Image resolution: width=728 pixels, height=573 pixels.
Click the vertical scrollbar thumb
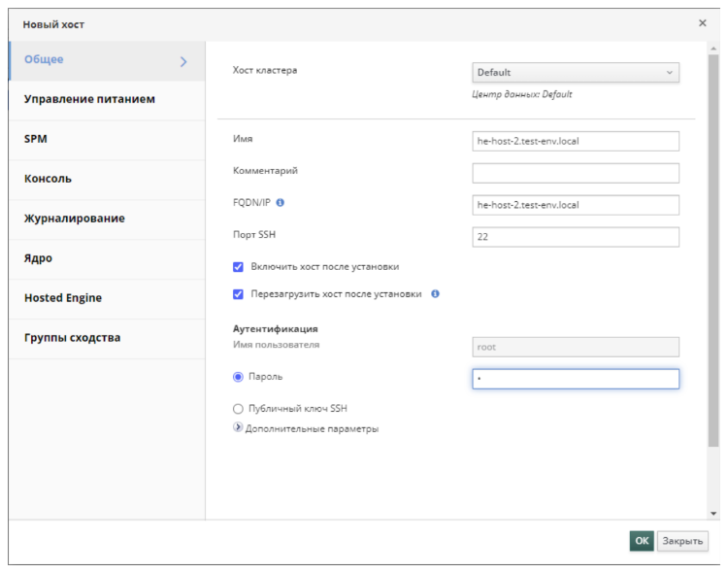pyautogui.click(x=713, y=251)
